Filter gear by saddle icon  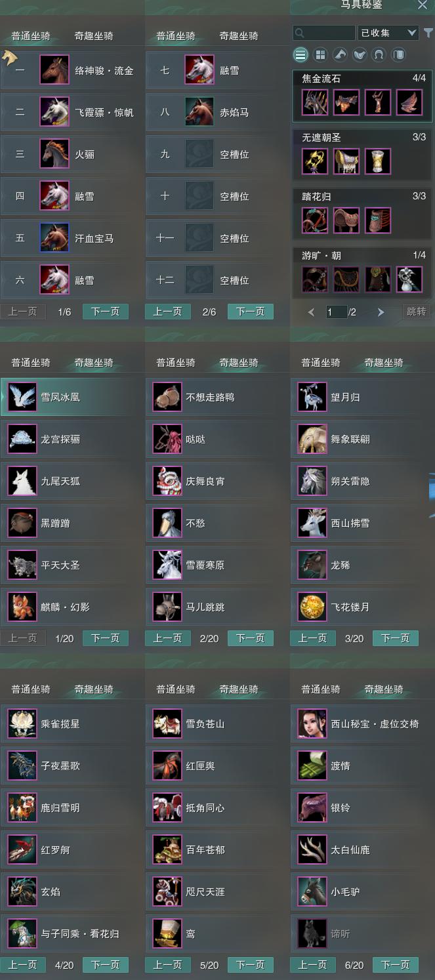[360, 55]
